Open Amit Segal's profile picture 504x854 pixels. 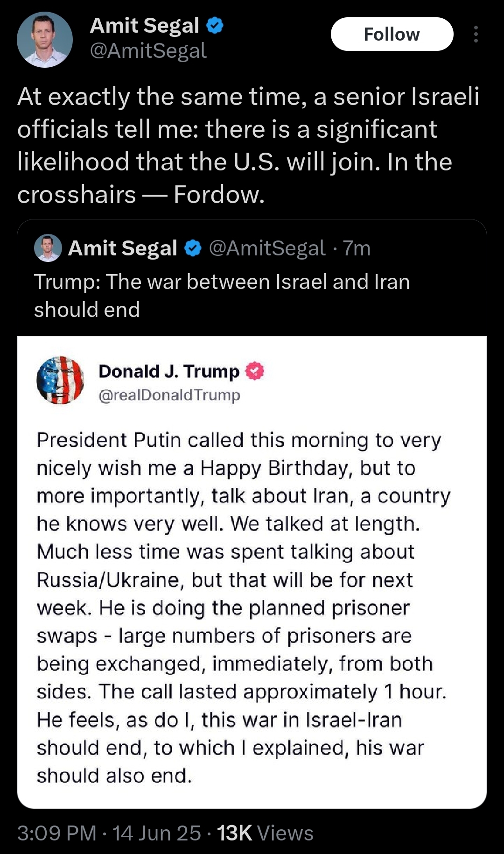[45, 40]
